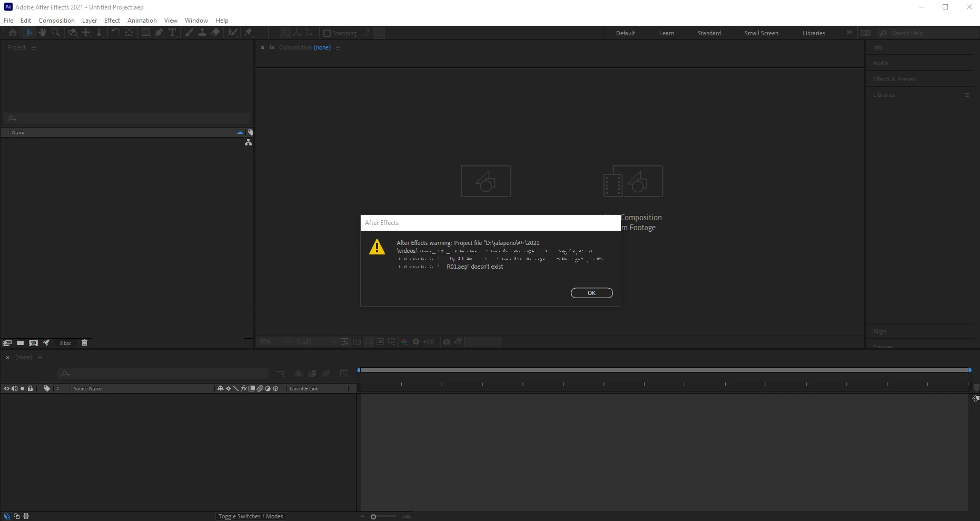Click the Interpret Footage icon in Project panel
The width and height of the screenshot is (980, 521).
click(x=7, y=343)
